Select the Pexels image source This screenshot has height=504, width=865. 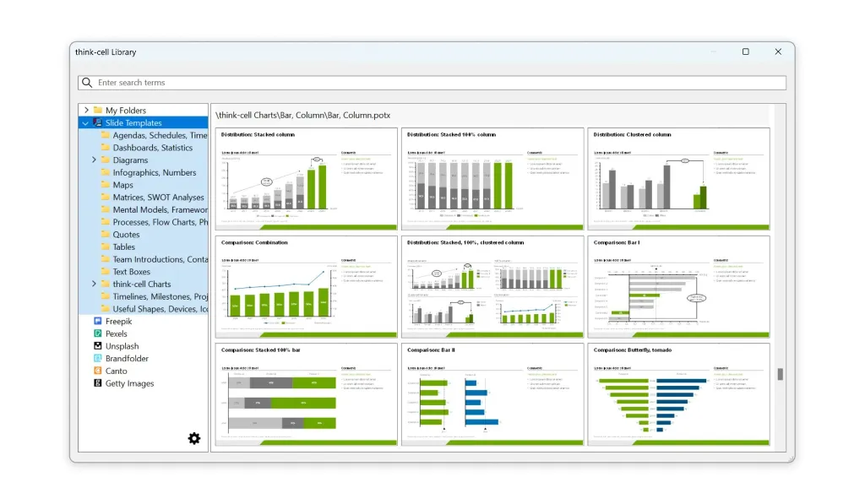[x=116, y=334]
